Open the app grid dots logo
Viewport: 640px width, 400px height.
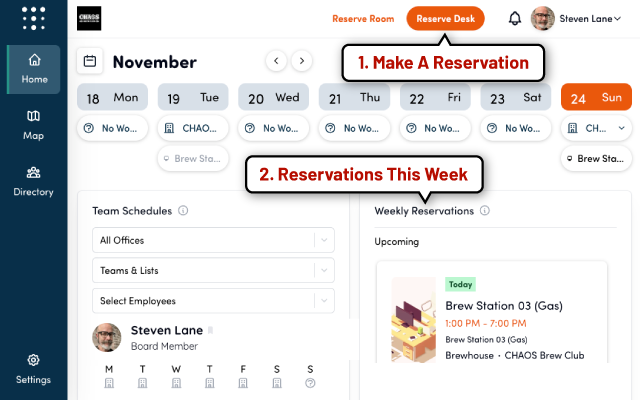click(33, 18)
